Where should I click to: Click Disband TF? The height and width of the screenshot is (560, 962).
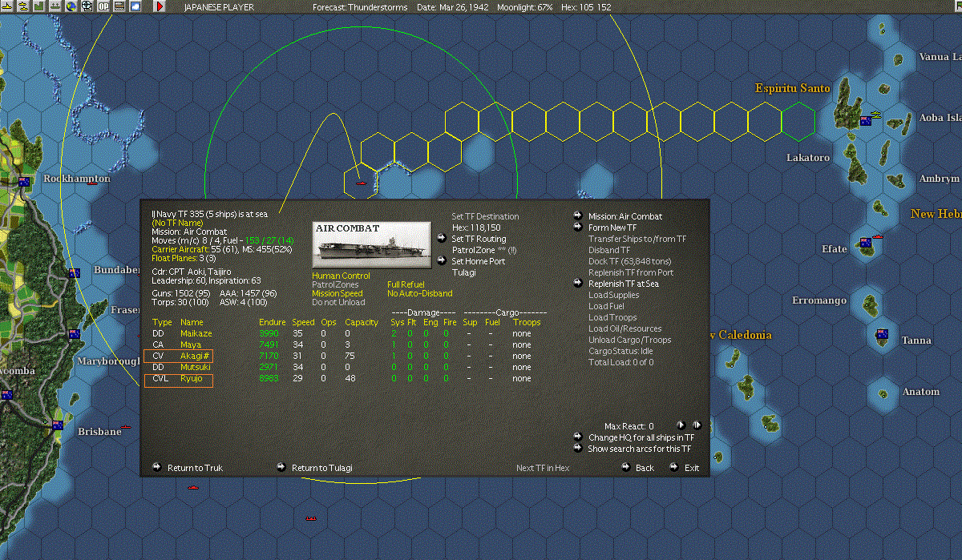[x=609, y=250]
